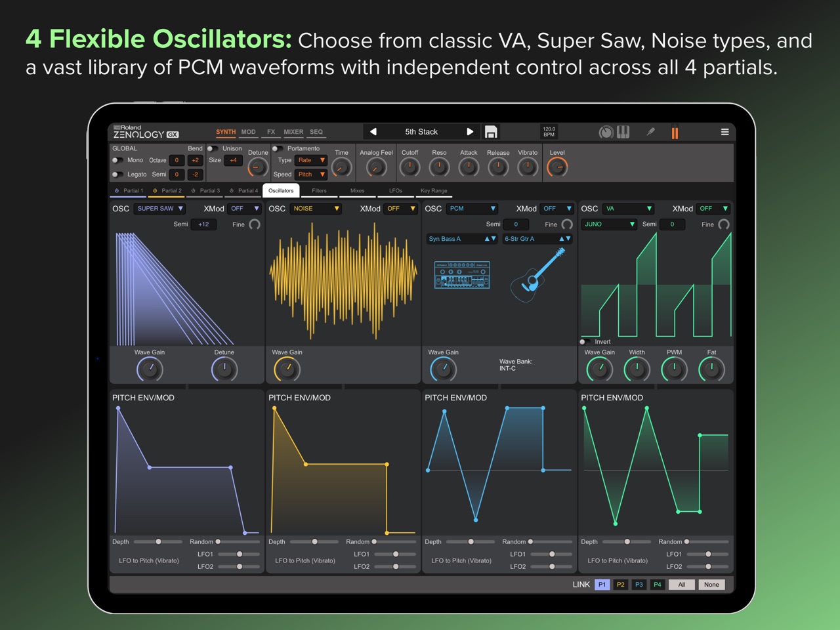Viewport: 840px width, 630px height.
Task: Click the Level knob
Action: (556, 168)
